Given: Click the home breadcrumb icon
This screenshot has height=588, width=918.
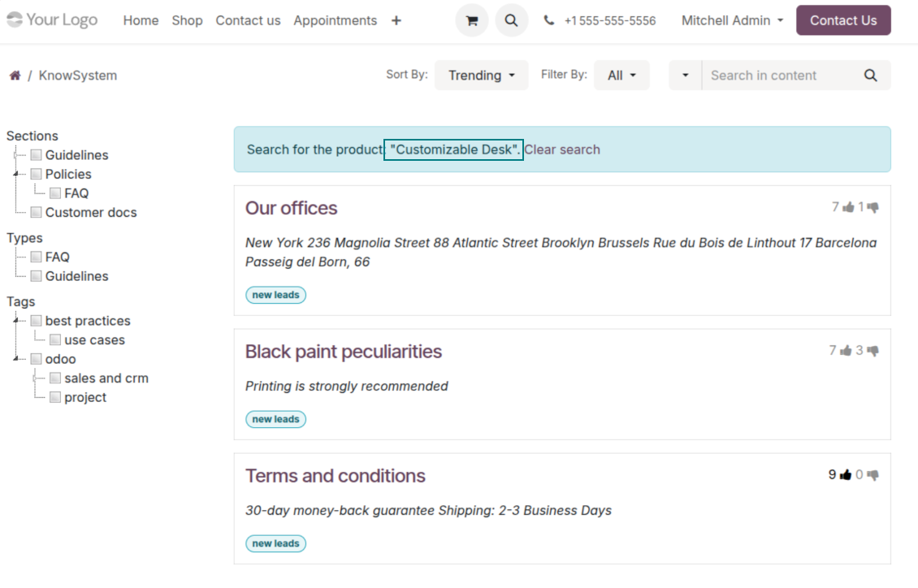Looking at the screenshot, I should point(15,76).
